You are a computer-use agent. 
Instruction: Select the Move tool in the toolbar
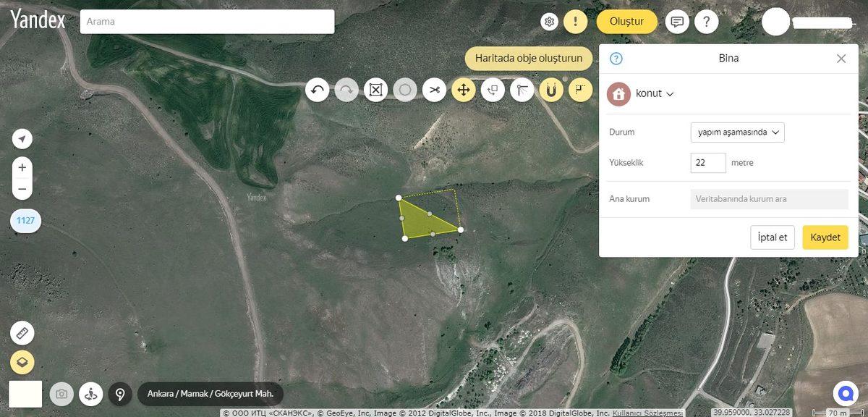point(463,90)
